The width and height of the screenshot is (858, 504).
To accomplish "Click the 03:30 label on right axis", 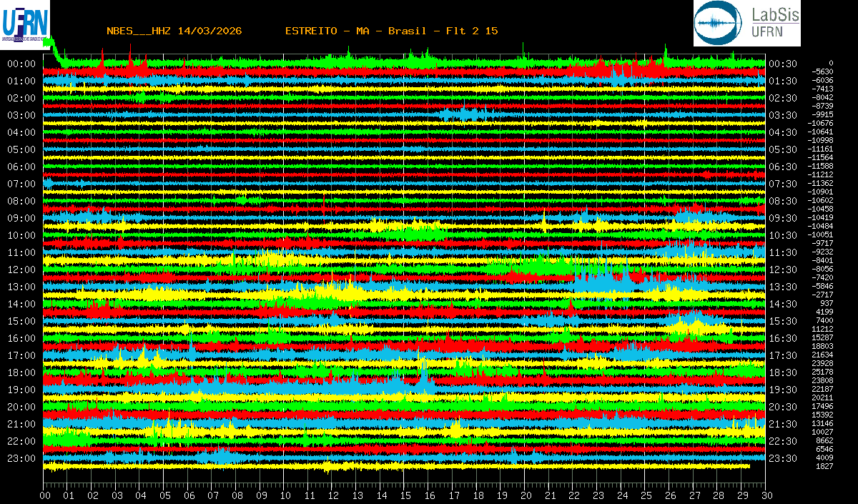I will (x=782, y=115).
